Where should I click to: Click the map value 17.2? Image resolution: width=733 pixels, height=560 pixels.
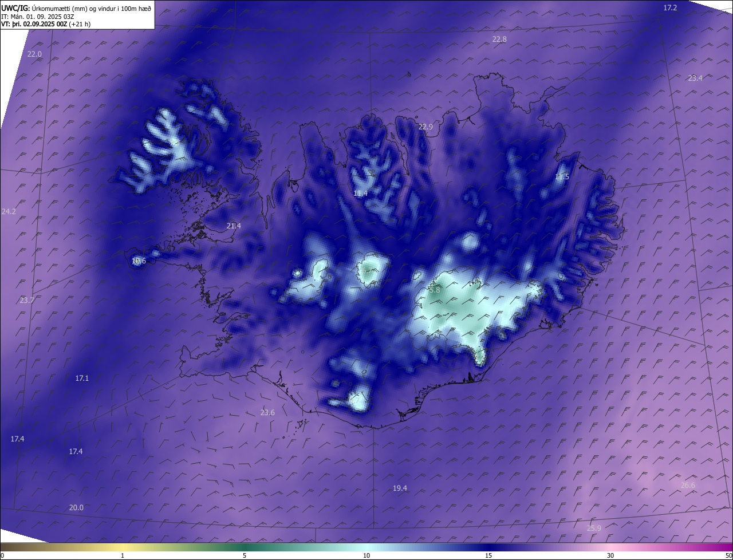[670, 7]
